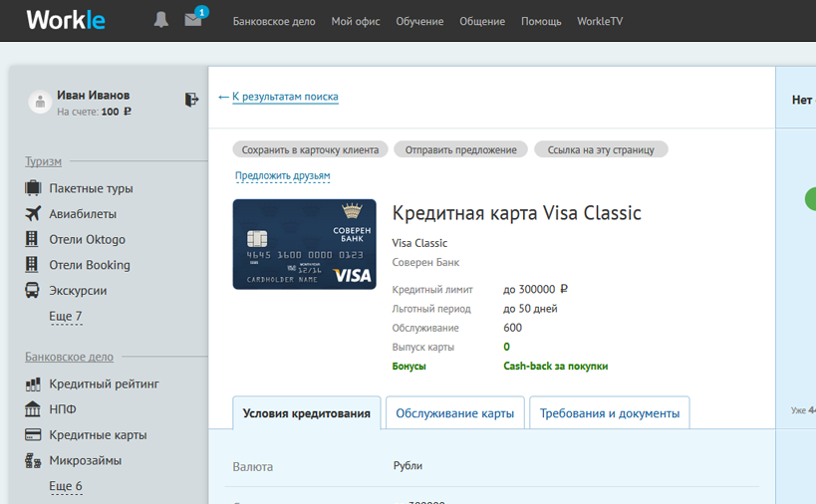This screenshot has height=504, width=816.
Task: Expand Еще 6 under Банковское дело
Action: click(66, 486)
